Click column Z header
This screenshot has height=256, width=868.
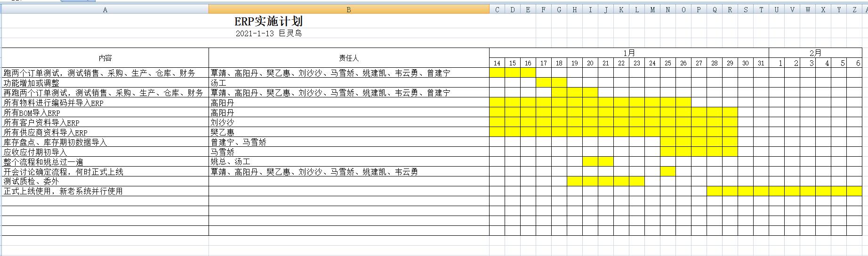pyautogui.click(x=854, y=9)
